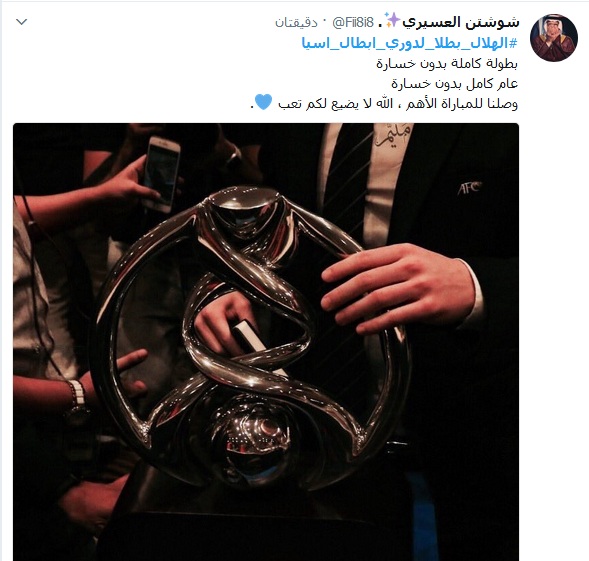The width and height of the screenshot is (589, 561).
Task: Click the smartphone held up in photo
Action: point(161,173)
